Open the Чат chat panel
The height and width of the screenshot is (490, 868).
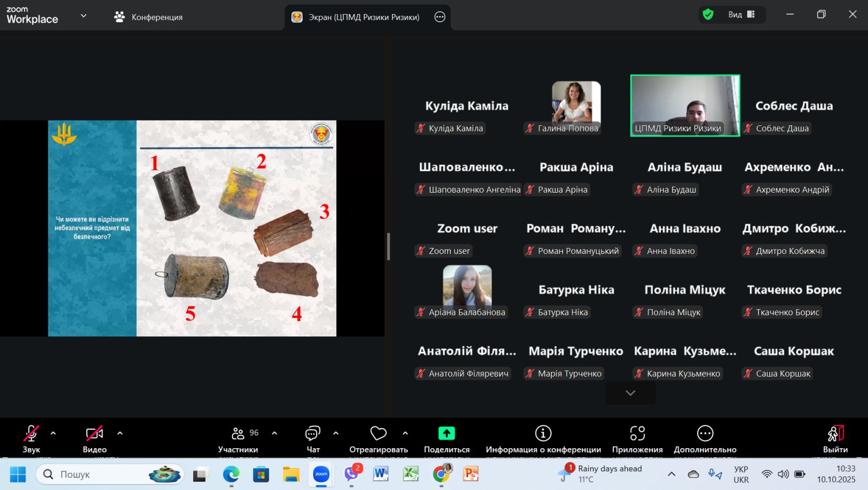pos(313,438)
